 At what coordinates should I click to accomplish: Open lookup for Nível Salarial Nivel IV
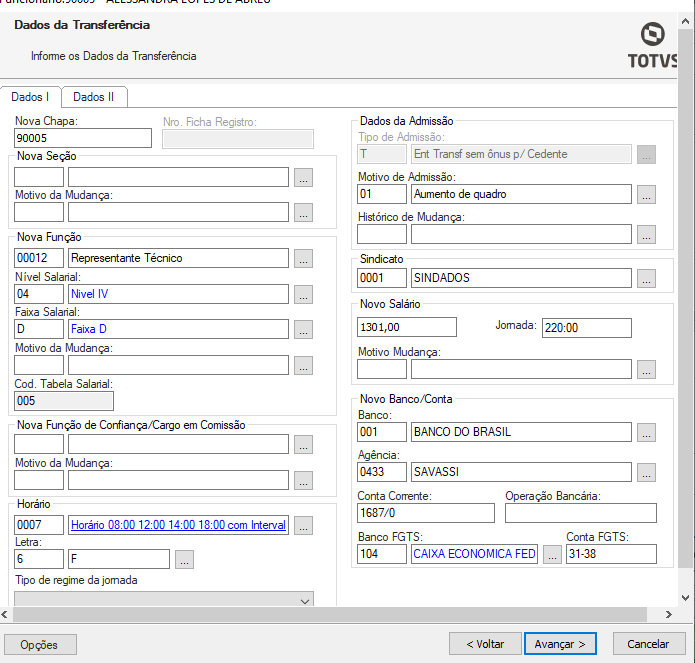(x=303, y=294)
